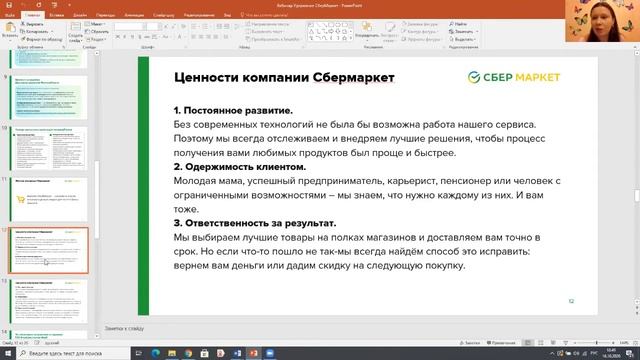
Task: Click Сбросить slide reset button
Action: point(97,31)
